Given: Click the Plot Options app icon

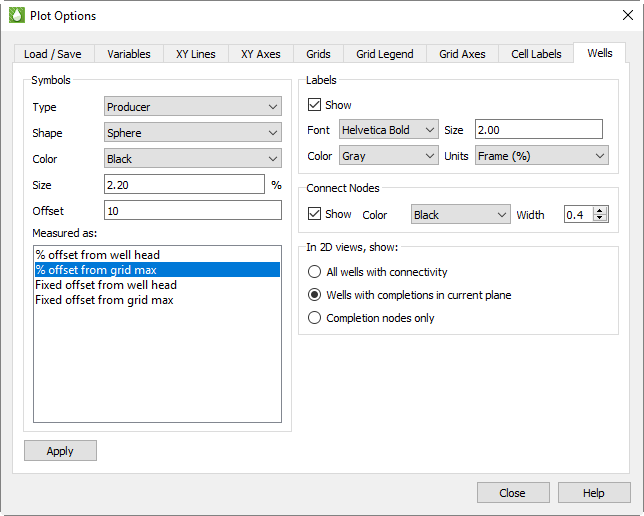Looking at the screenshot, I should 16,16.
